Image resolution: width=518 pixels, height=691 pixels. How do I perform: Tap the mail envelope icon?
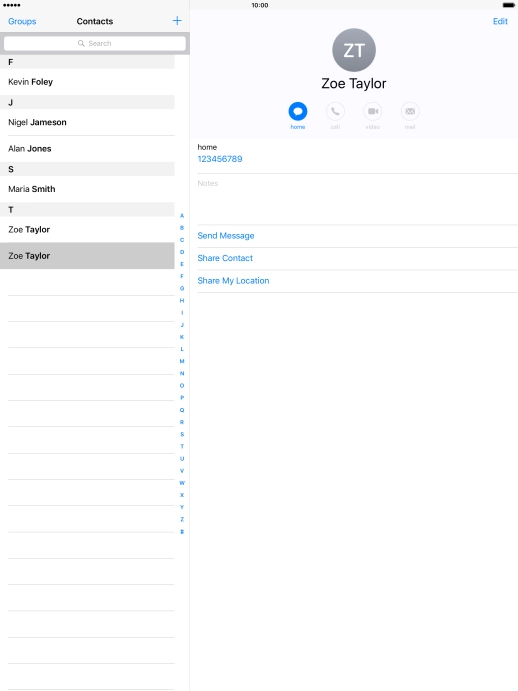[410, 111]
